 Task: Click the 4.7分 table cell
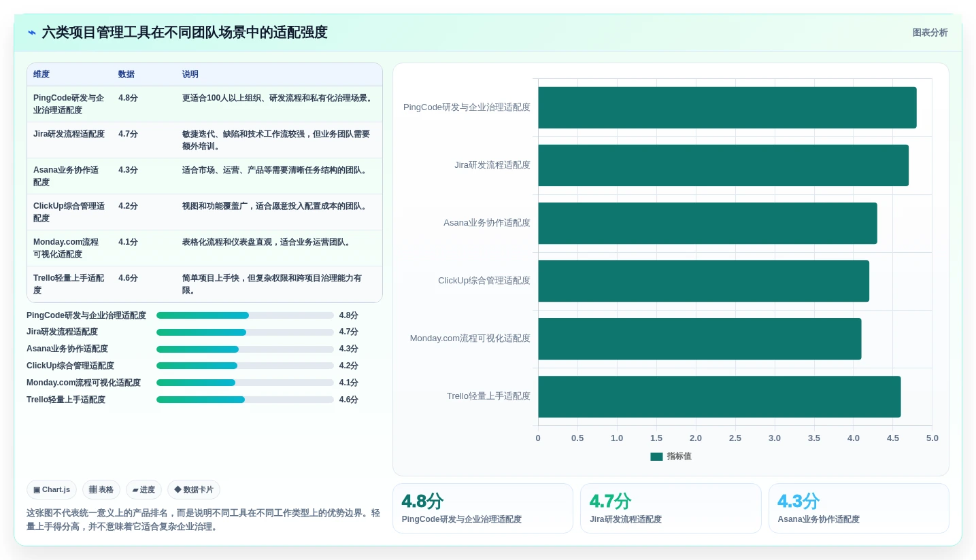128,134
